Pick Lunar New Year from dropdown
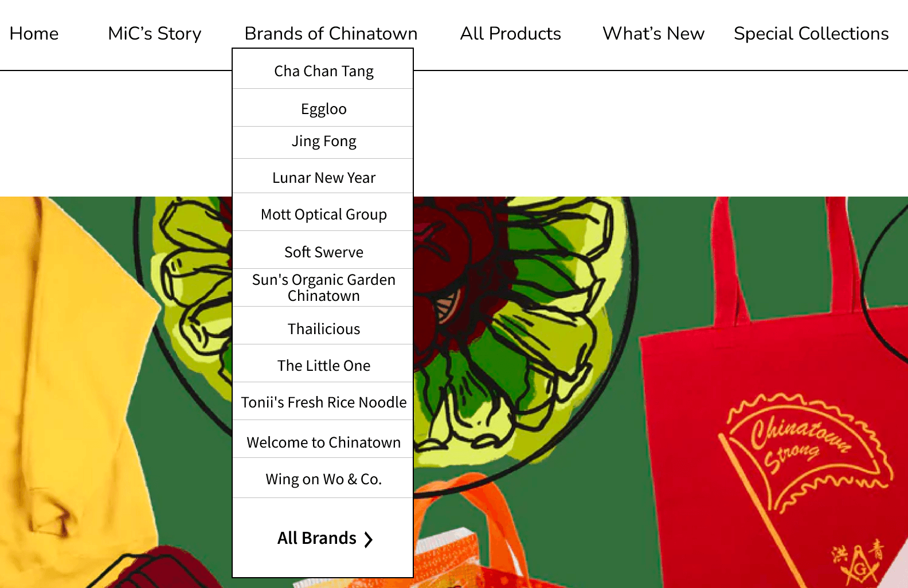Image resolution: width=908 pixels, height=588 pixels. pos(323,177)
